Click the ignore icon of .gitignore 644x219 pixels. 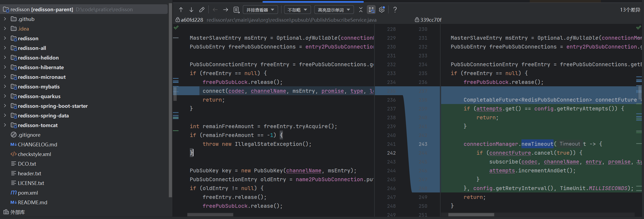(x=14, y=135)
